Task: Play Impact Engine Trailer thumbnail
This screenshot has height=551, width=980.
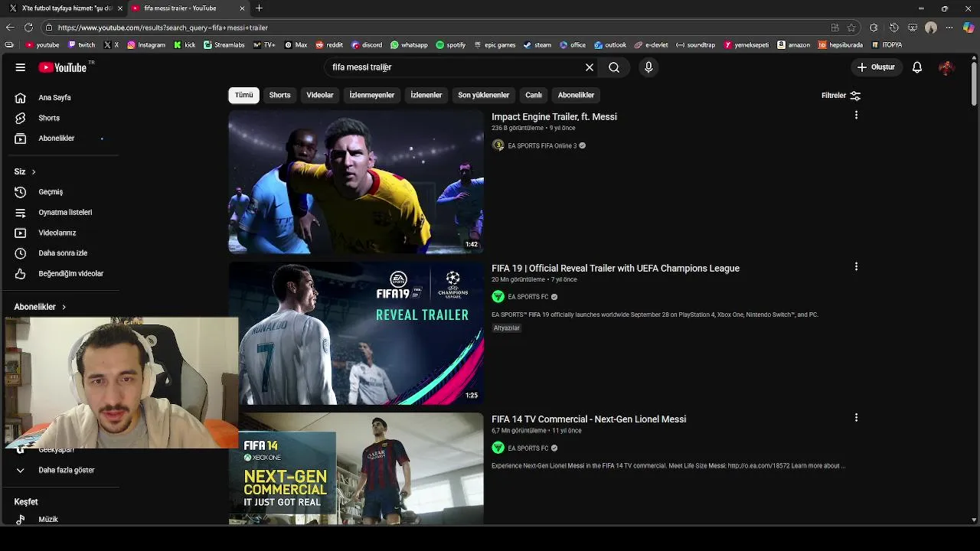Action: click(x=356, y=182)
